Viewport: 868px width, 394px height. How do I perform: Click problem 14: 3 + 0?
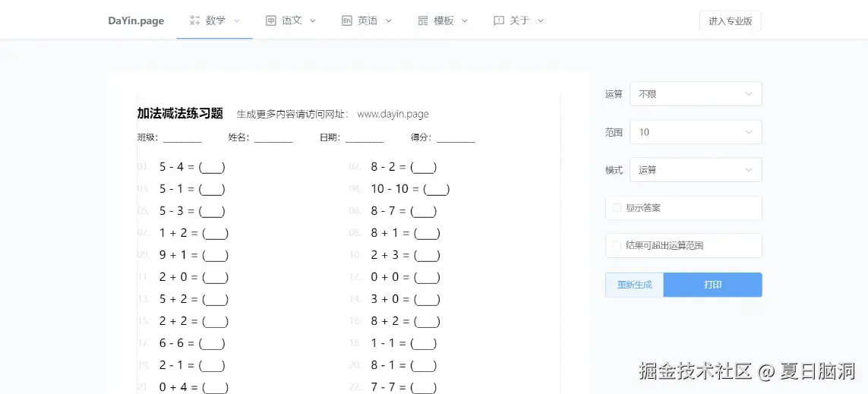point(406,299)
